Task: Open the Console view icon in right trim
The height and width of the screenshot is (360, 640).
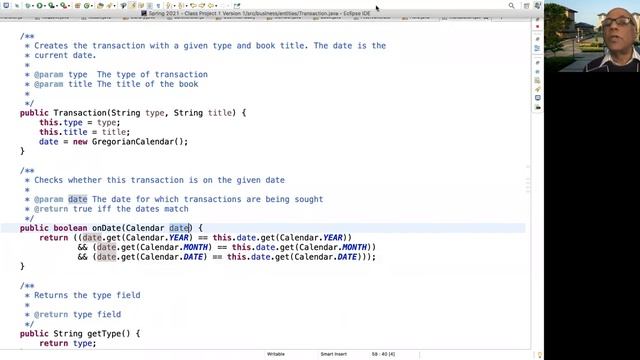Action: point(538,98)
